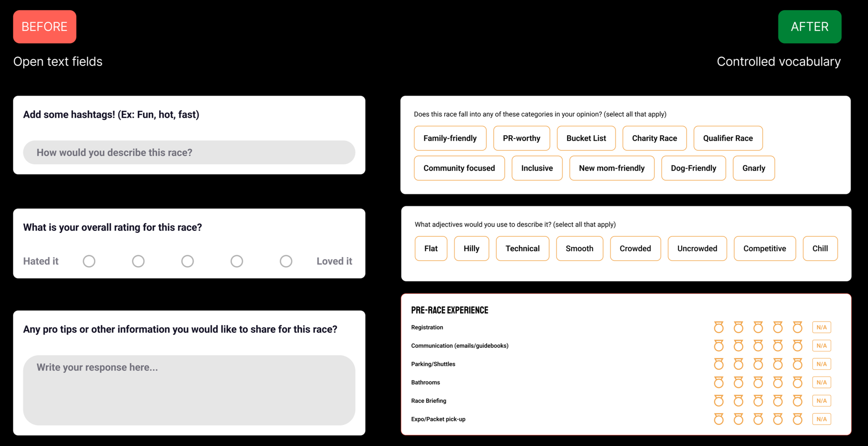Rate Expo/Packet pick-up with fifth medal
Viewport: 868px width, 446px height.
tap(797, 419)
